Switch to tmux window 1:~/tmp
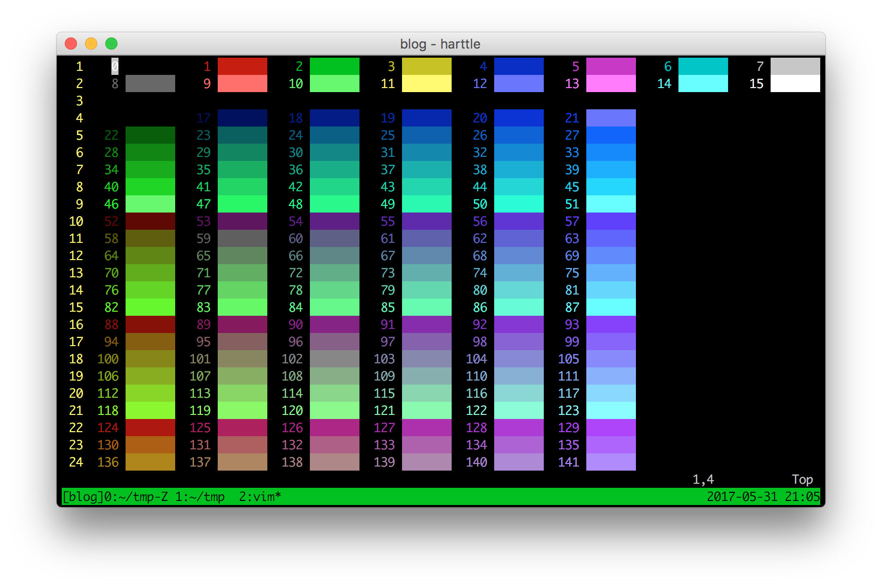 tap(199, 497)
